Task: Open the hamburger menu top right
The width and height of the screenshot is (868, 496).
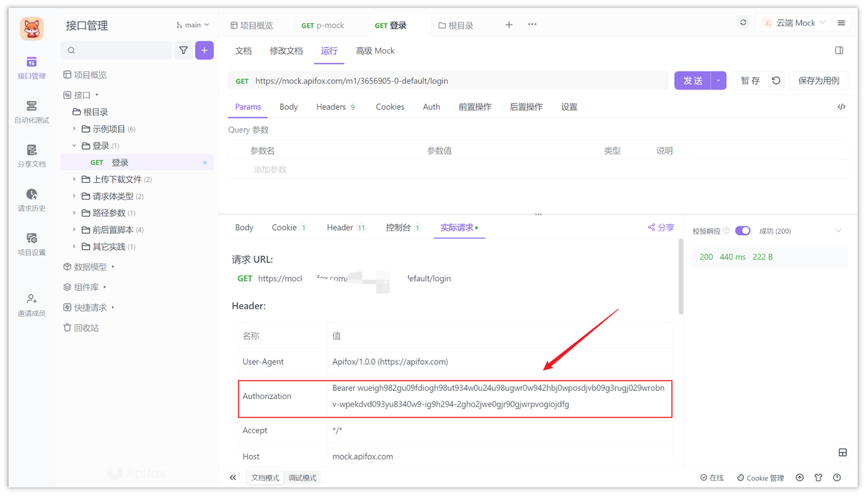Action: (x=842, y=23)
